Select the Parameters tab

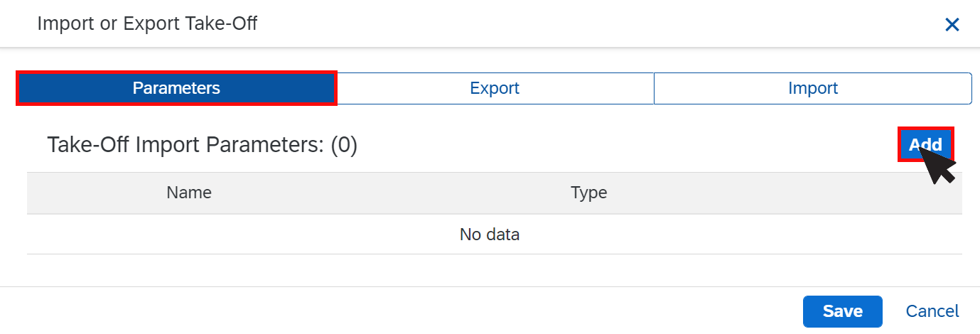pyautogui.click(x=176, y=88)
